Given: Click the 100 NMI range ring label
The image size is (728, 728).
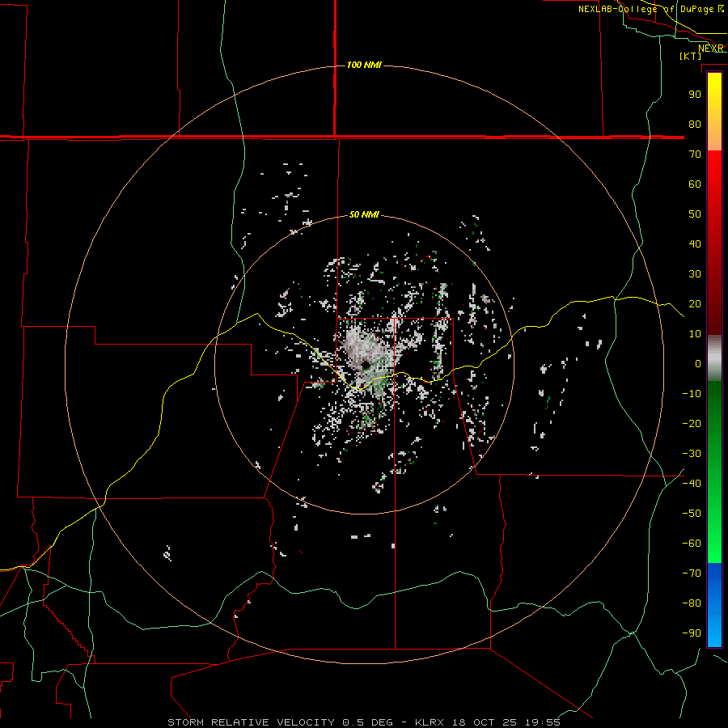Looking at the screenshot, I should [x=364, y=65].
